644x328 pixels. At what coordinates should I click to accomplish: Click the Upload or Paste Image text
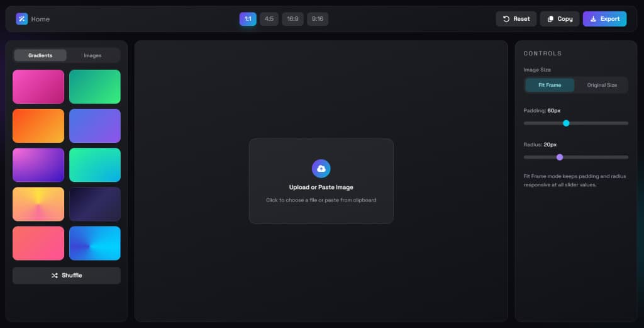coord(321,188)
